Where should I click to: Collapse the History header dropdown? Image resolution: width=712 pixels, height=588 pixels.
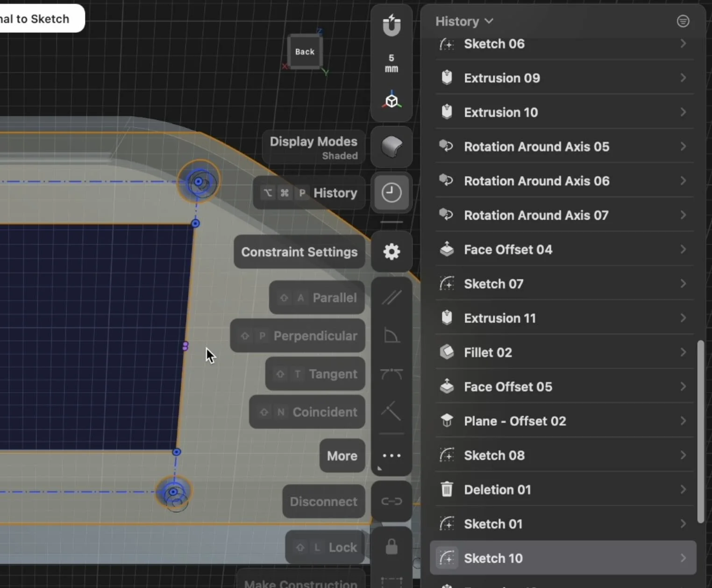tap(489, 21)
